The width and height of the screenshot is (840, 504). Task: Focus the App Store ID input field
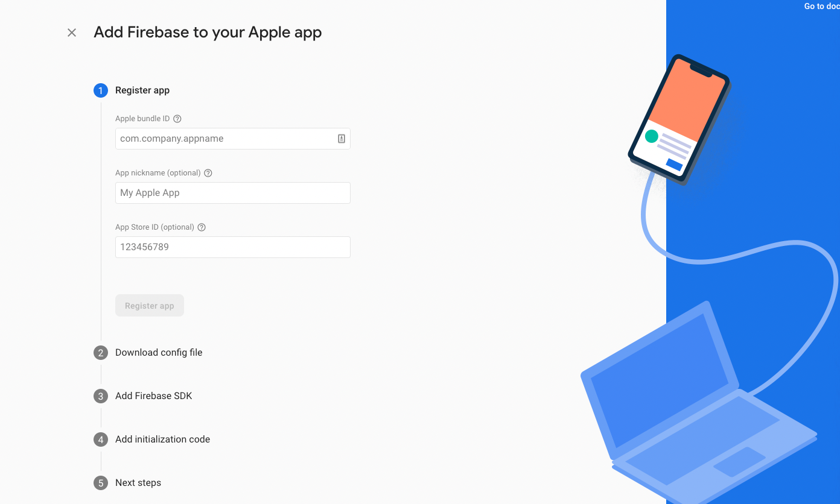(x=233, y=247)
